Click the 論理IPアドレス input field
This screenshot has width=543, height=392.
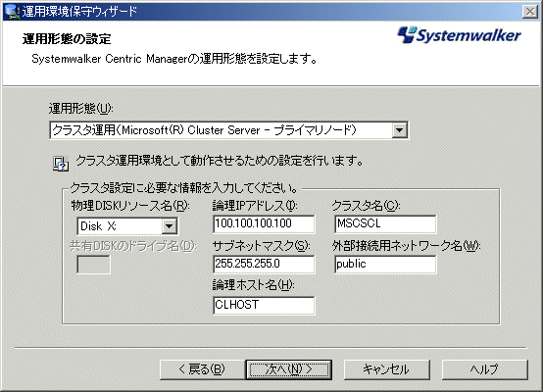[x=264, y=223]
